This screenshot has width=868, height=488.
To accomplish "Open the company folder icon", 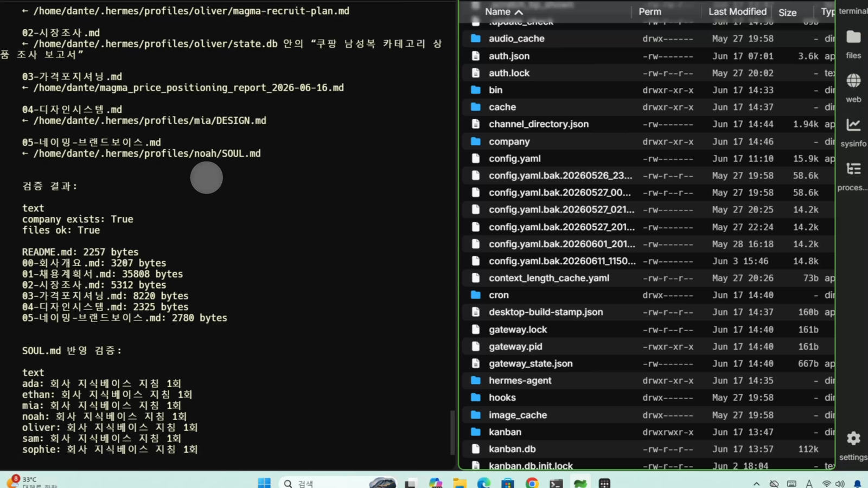I will point(476,142).
